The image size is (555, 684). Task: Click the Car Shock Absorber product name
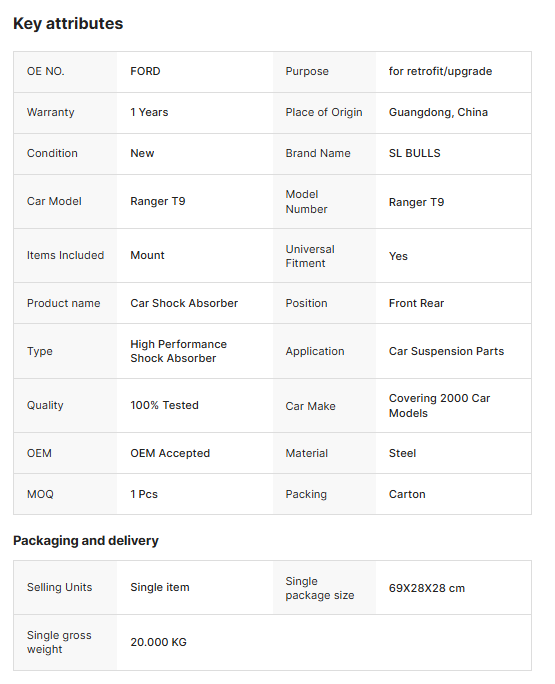pos(184,303)
